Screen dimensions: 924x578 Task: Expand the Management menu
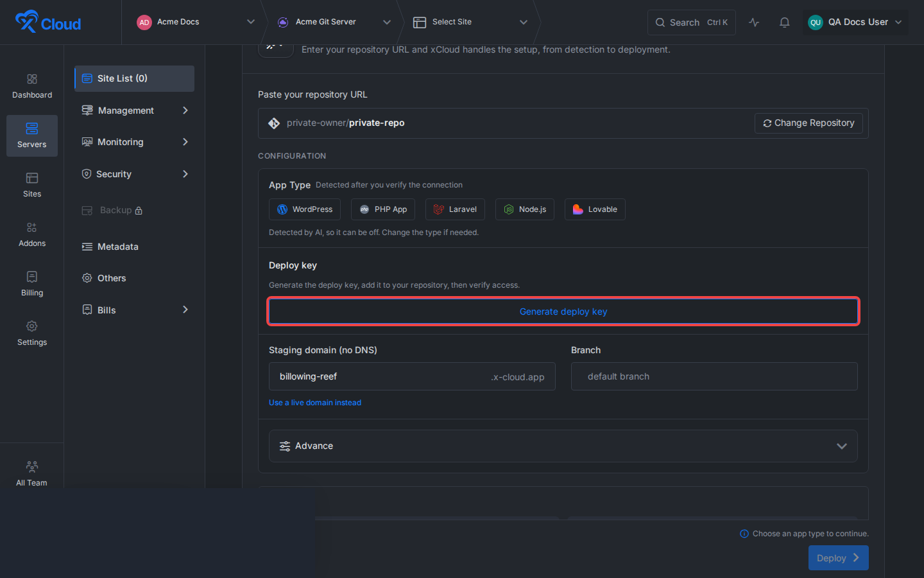135,110
